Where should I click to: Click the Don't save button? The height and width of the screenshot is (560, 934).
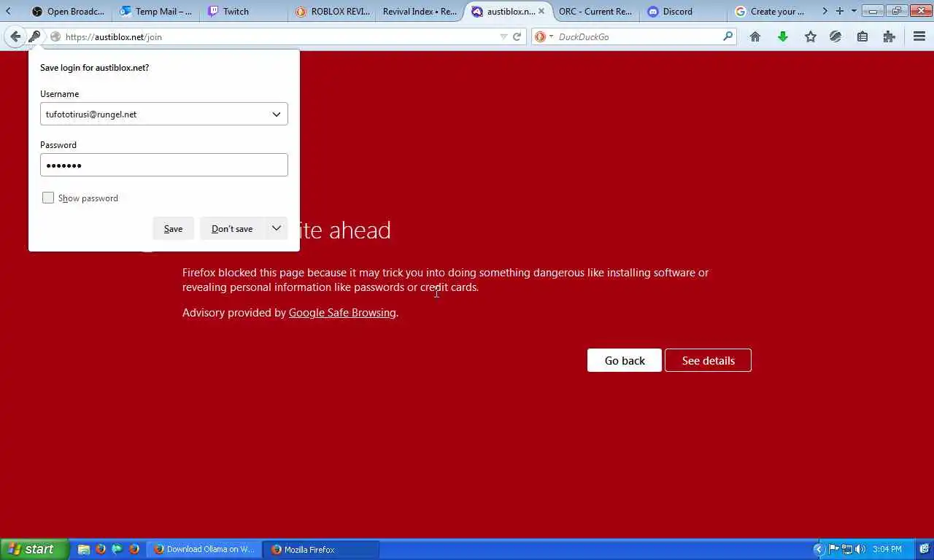[232, 228]
